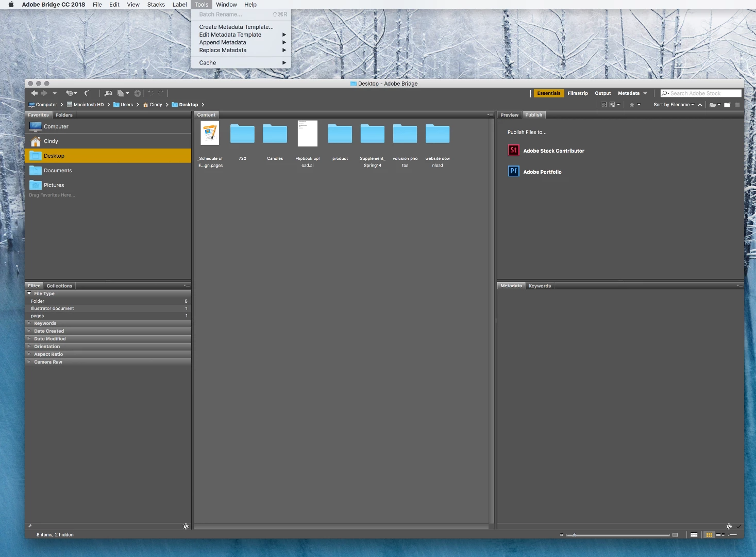Image resolution: width=756 pixels, height=557 pixels.
Task: Open the reveal recent files menu
Action: (72, 93)
